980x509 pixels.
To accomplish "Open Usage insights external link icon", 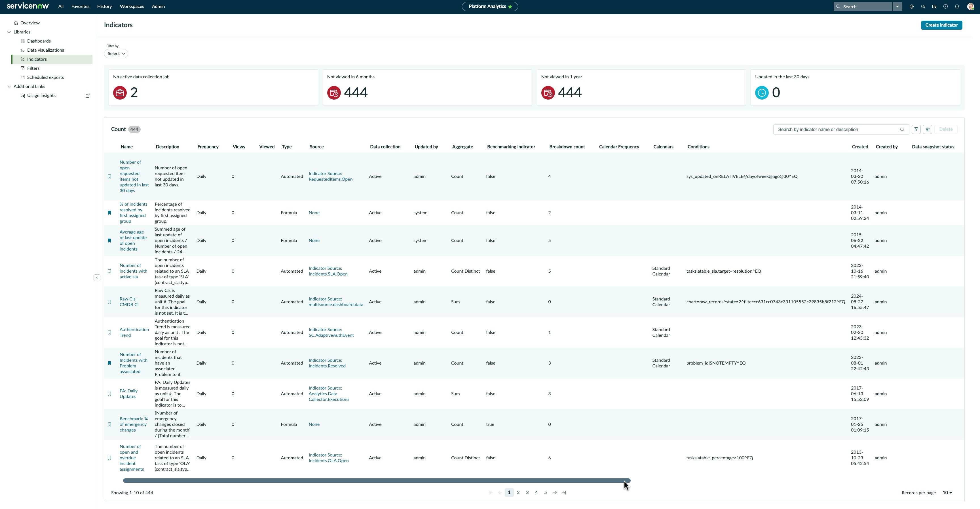I will (x=88, y=96).
